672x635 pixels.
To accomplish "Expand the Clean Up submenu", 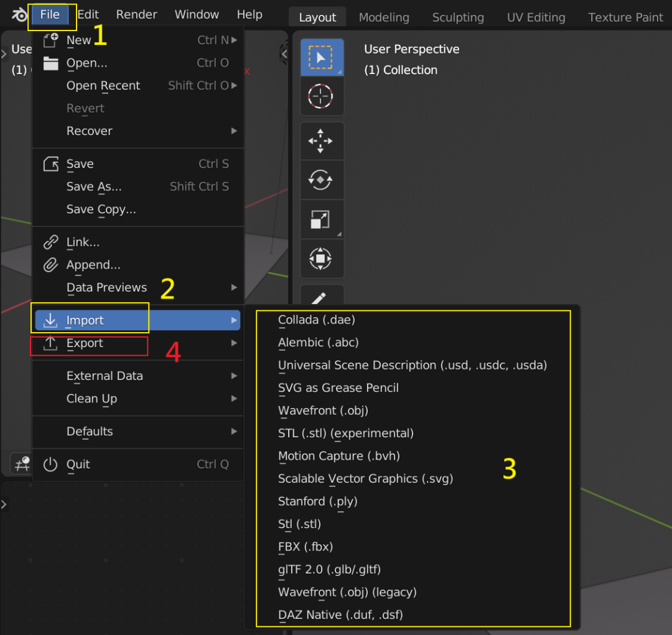I will [138, 399].
